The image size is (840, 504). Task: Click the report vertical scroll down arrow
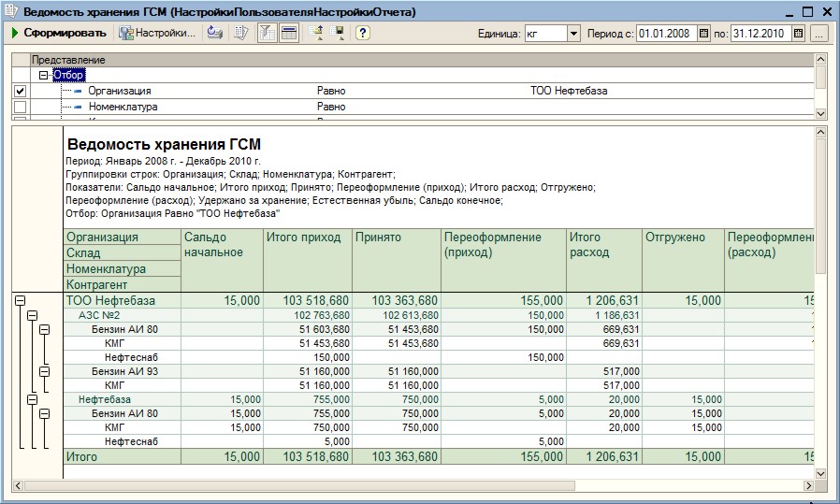point(820,473)
